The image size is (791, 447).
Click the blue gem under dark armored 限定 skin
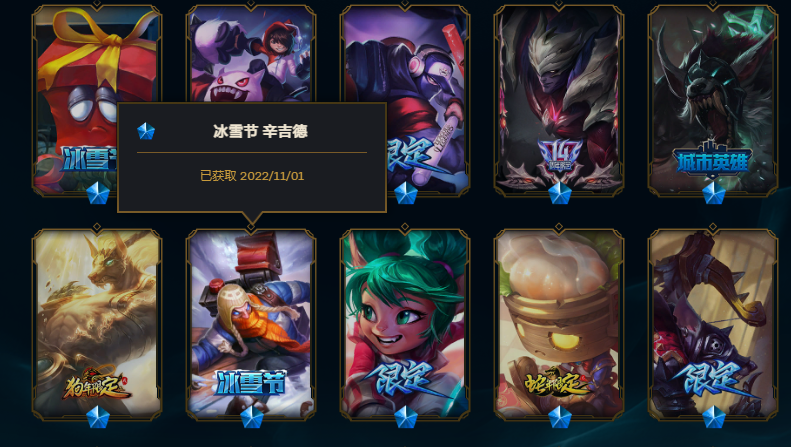tap(714, 417)
